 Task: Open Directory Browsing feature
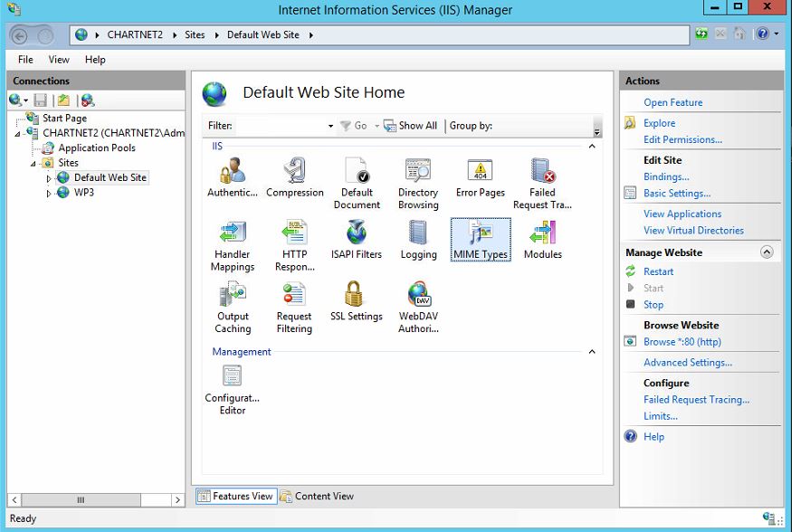click(418, 183)
